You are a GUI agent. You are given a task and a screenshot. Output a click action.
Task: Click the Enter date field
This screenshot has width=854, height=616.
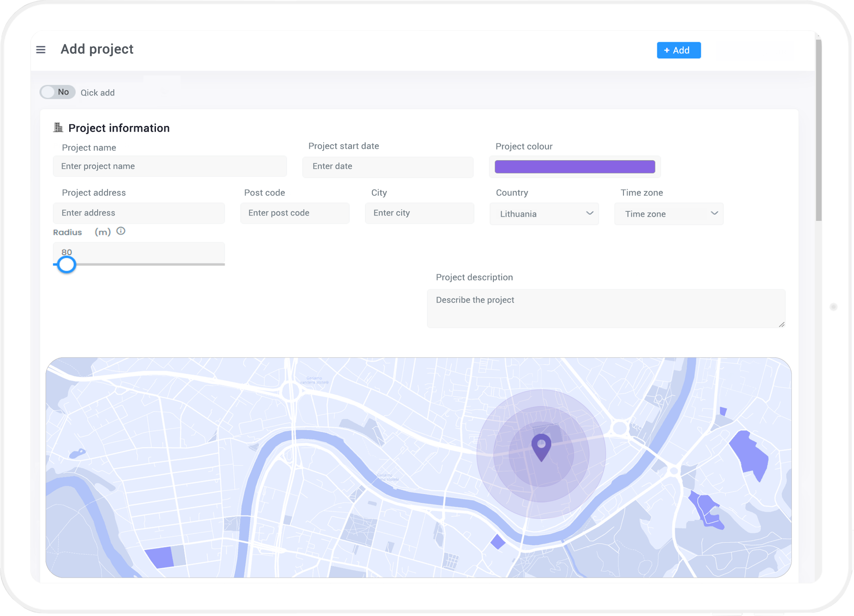387,166
